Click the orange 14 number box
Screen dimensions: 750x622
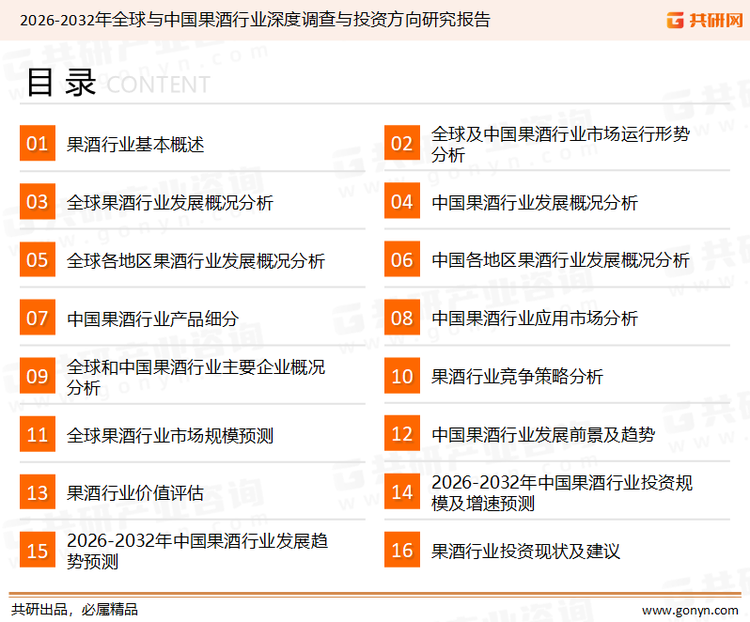[402, 491]
